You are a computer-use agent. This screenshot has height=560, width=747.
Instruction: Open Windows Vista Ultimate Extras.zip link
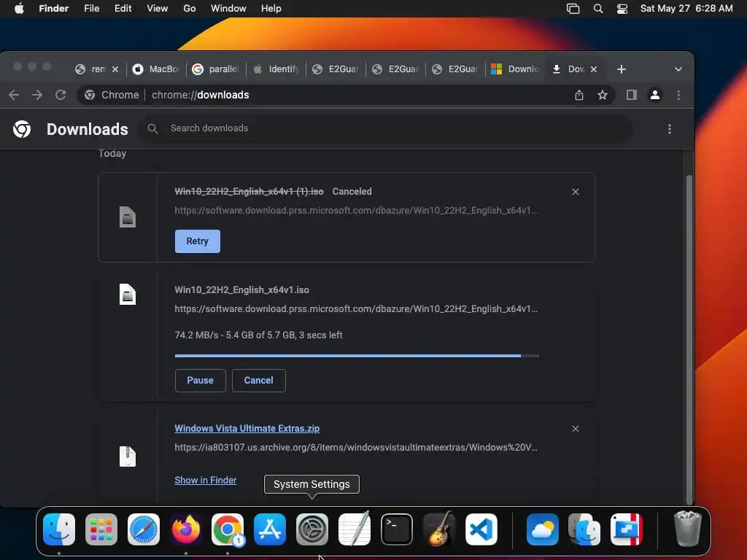247,428
